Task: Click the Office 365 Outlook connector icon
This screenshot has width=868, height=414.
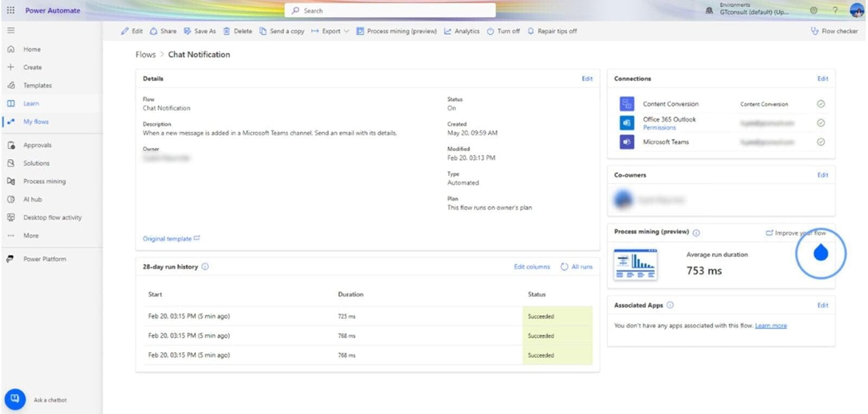Action: tap(627, 123)
